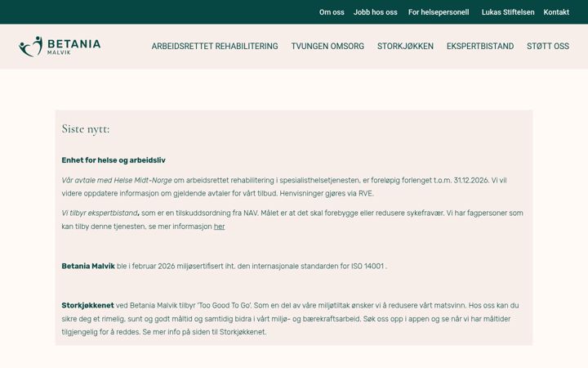Open Ekspertbistand menu item
588x368 pixels.
pos(480,46)
